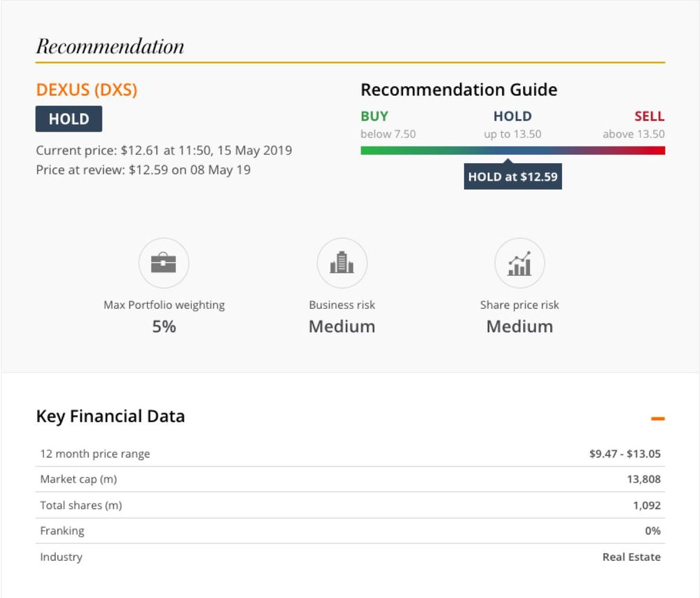
Task: Click the 5% portfolio weighting value
Action: pos(164,326)
